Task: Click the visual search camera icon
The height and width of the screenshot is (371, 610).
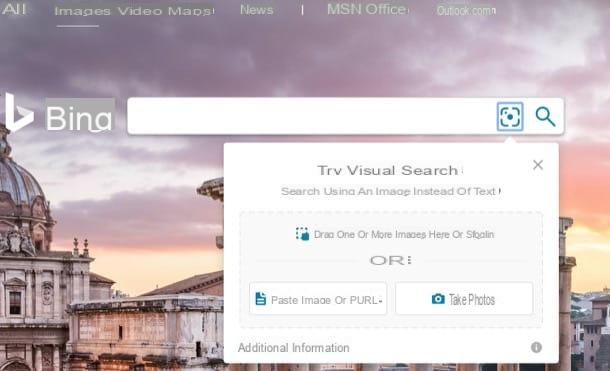Action: point(510,116)
